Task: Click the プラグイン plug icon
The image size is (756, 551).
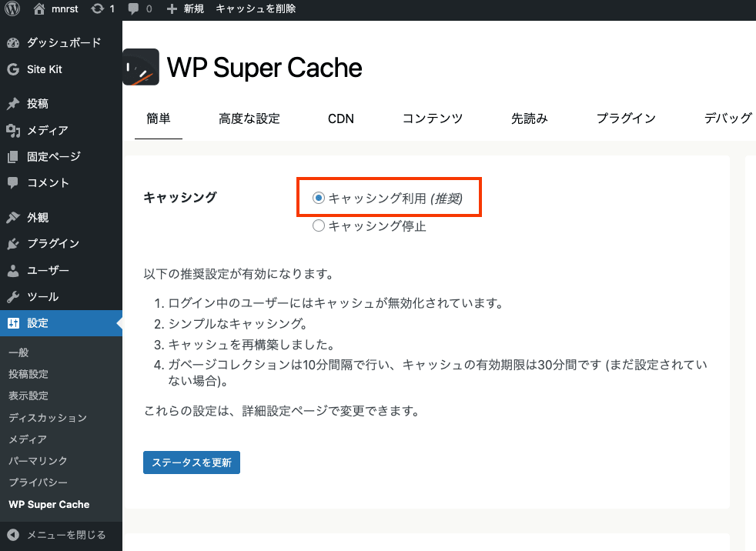Action: tap(13, 243)
